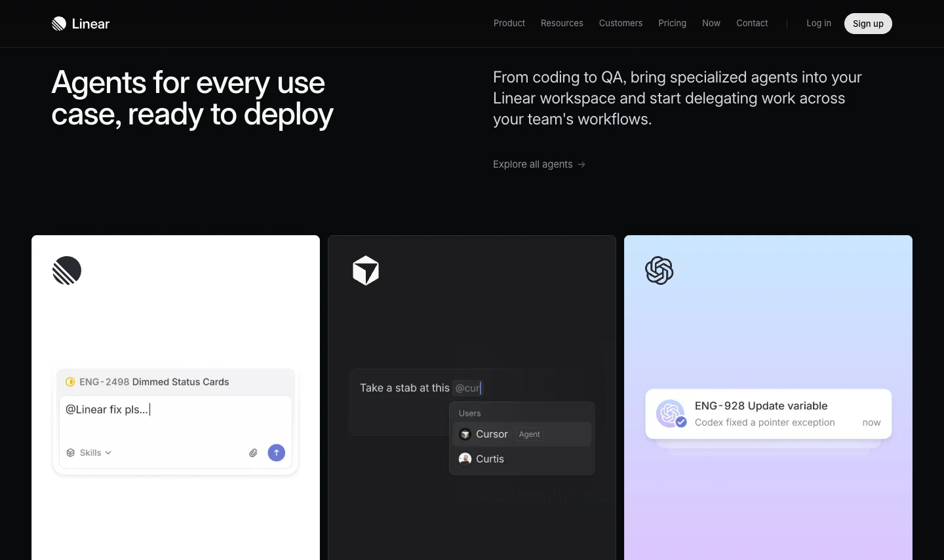The width and height of the screenshot is (944, 560).
Task: Click the Skills cube icon
Action: [x=71, y=453]
